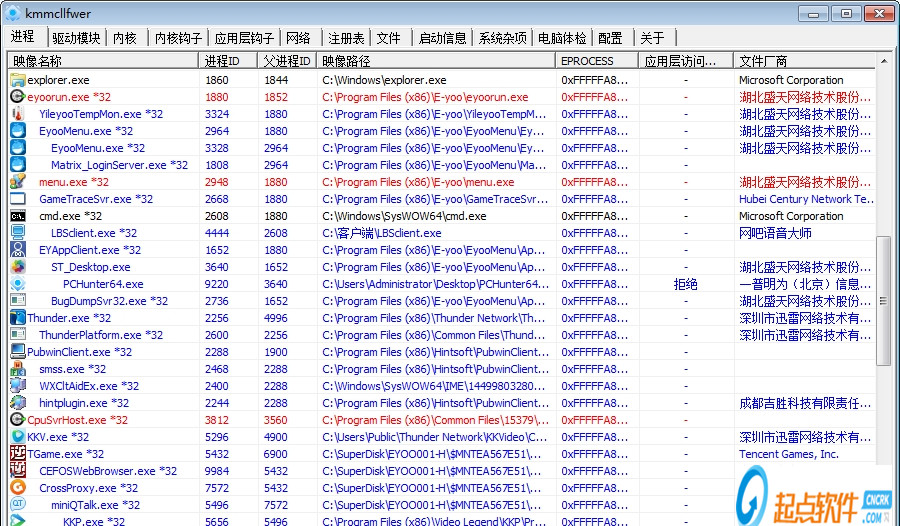Select the C:\Windows\SysWOW64\cmd.exe path cell
Image resolution: width=900 pixels, height=526 pixels.
coord(404,216)
